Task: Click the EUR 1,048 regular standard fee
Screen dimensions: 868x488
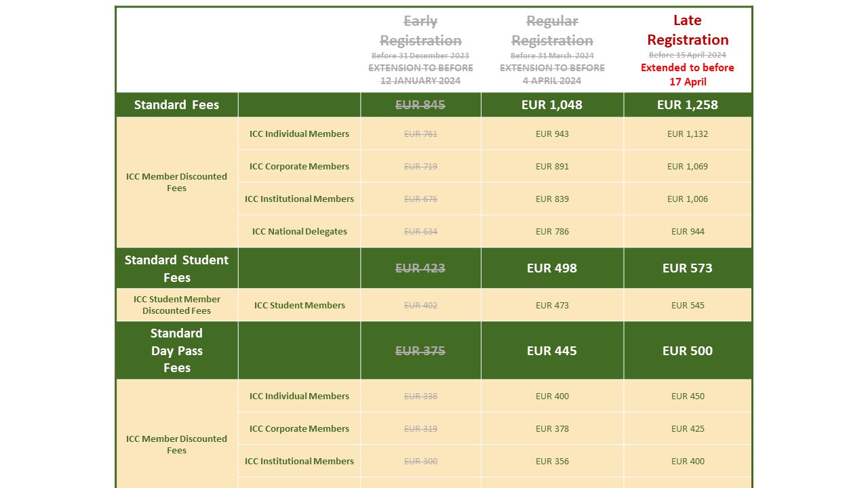Action: [552, 104]
